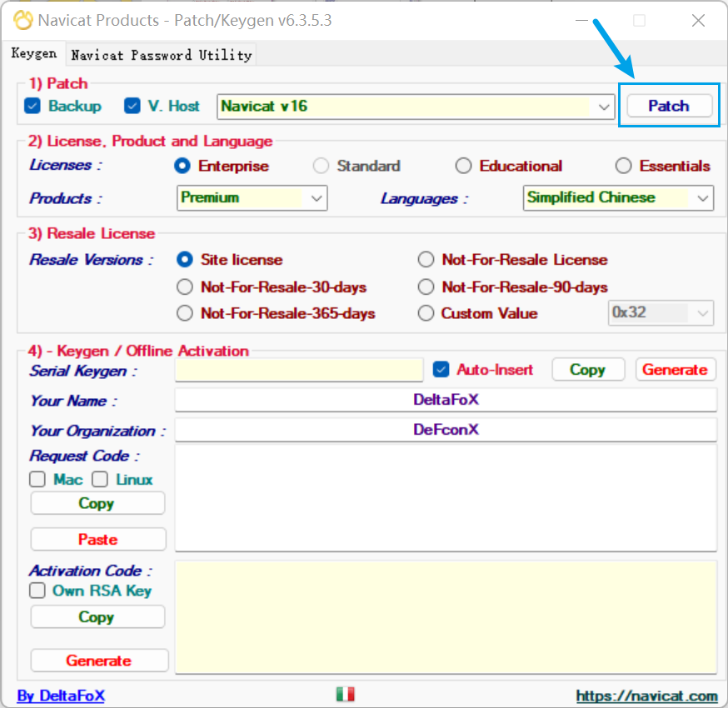Click the Paste button

(x=98, y=539)
